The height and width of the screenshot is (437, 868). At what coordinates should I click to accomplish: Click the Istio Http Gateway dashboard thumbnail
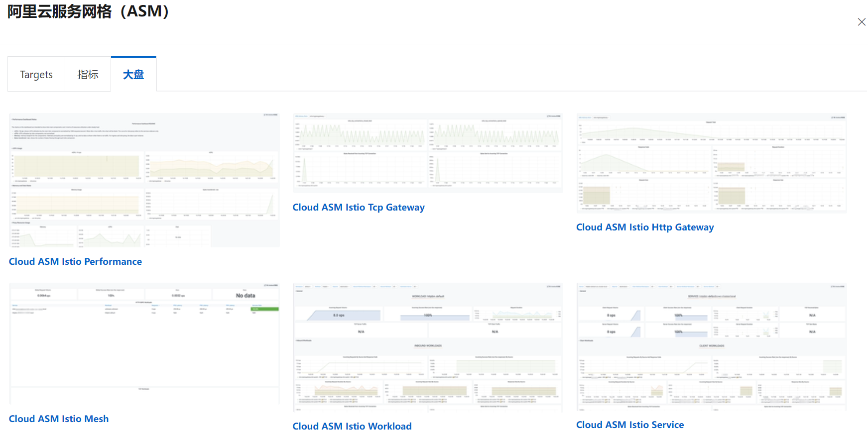(712, 163)
